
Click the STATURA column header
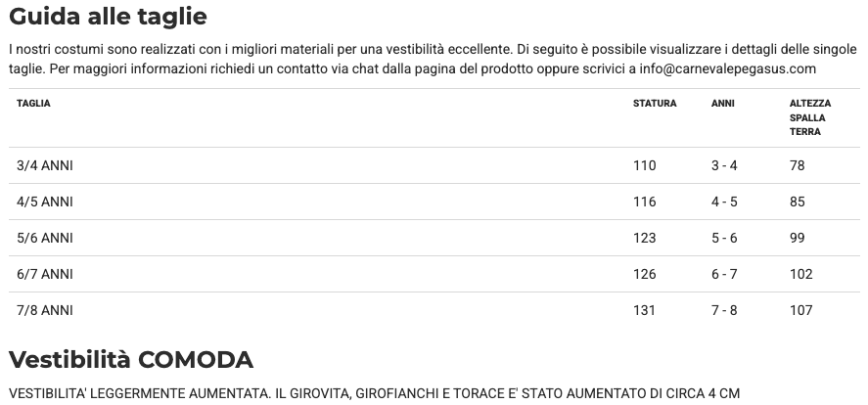click(x=655, y=104)
